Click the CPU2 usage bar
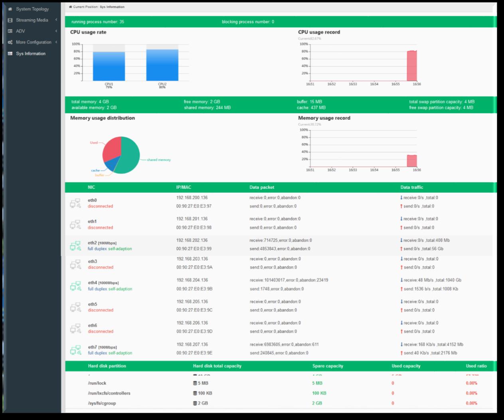This screenshot has width=504, height=420. point(162,65)
